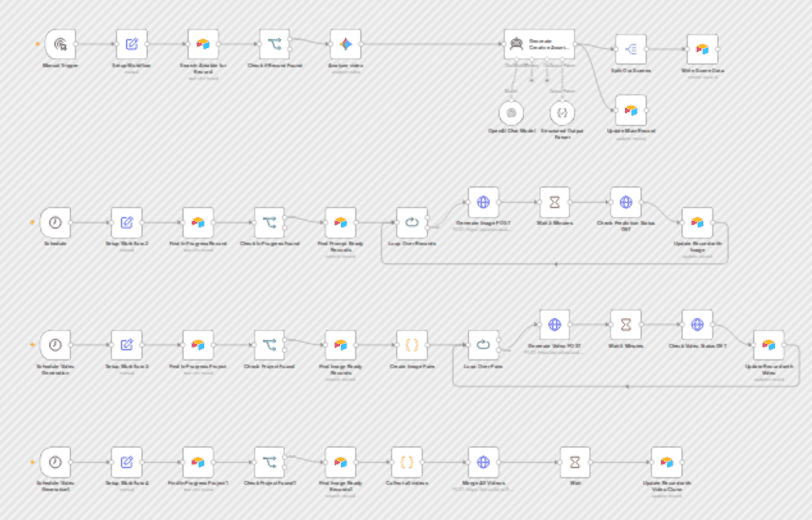Select the Loop Over Pairs node
The width and height of the screenshot is (812, 520).
(483, 345)
